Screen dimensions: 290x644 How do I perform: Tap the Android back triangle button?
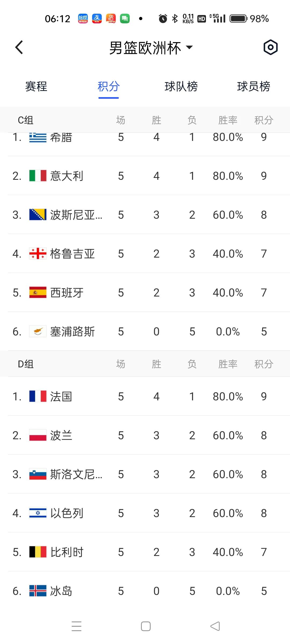point(215,626)
